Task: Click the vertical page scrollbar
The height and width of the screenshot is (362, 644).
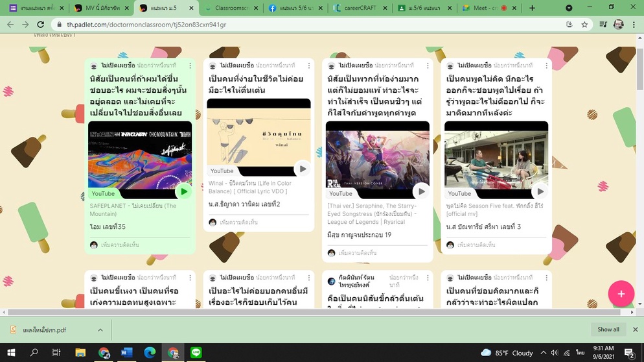Action: (x=640, y=68)
